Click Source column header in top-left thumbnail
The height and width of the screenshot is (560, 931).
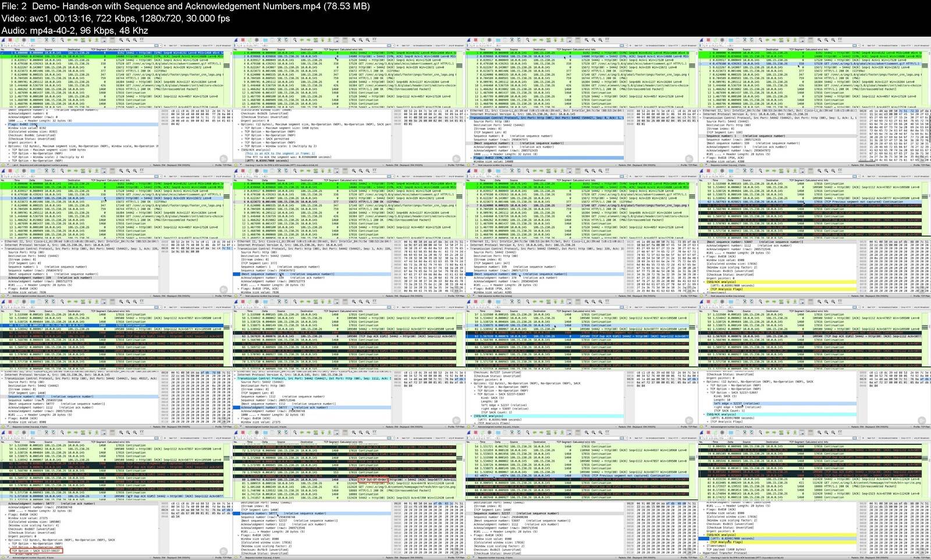pyautogui.click(x=49, y=50)
